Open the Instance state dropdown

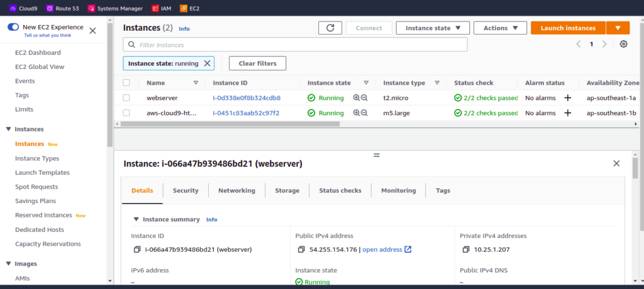pos(433,28)
